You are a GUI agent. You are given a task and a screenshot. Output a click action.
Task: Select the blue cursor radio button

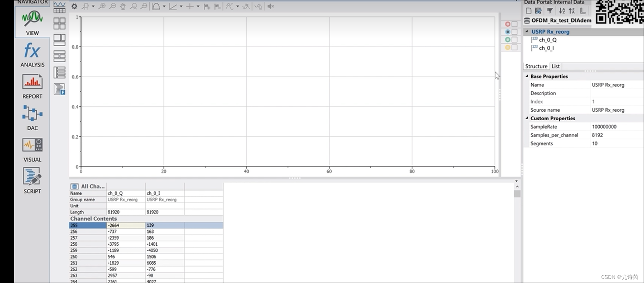click(x=507, y=32)
